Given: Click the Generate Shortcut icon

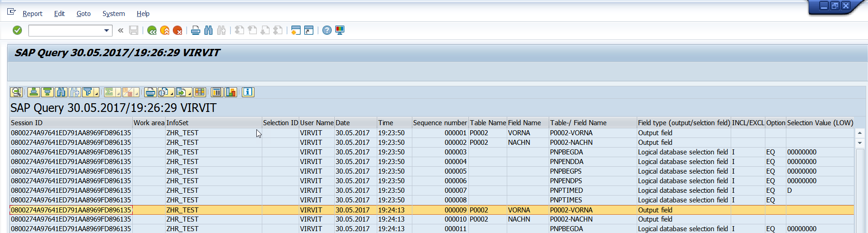Looking at the screenshot, I should [x=309, y=30].
